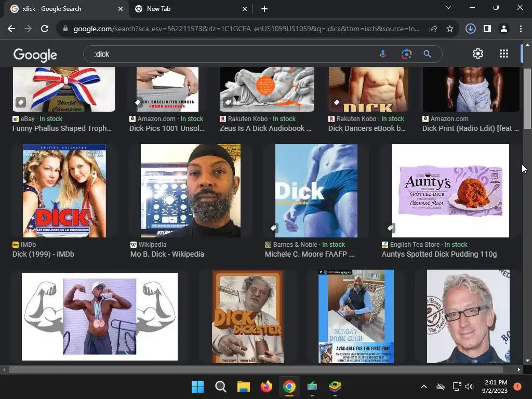Open the Windows Start menu
The width and height of the screenshot is (532, 399).
pyautogui.click(x=197, y=387)
